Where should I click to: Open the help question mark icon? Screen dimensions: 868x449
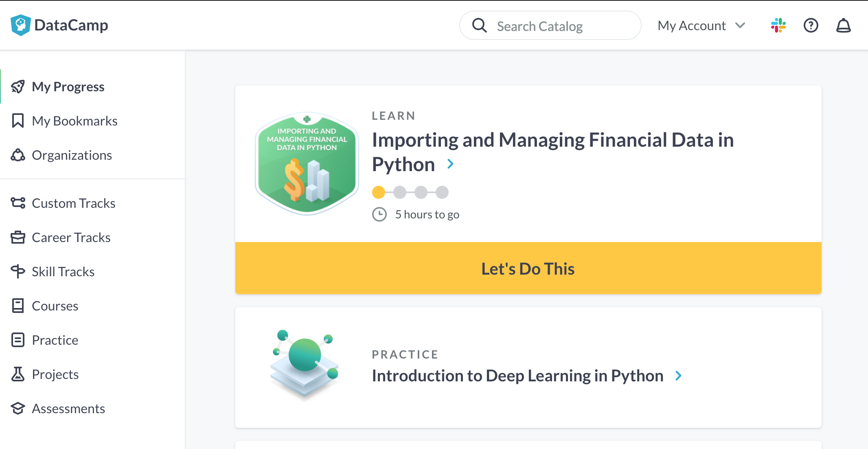click(x=811, y=25)
